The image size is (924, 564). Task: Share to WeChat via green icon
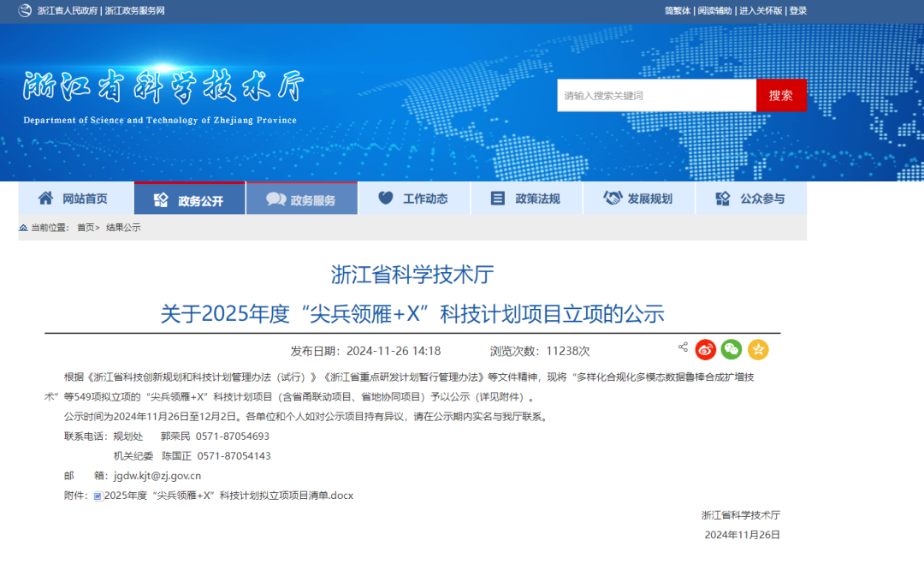pos(731,349)
